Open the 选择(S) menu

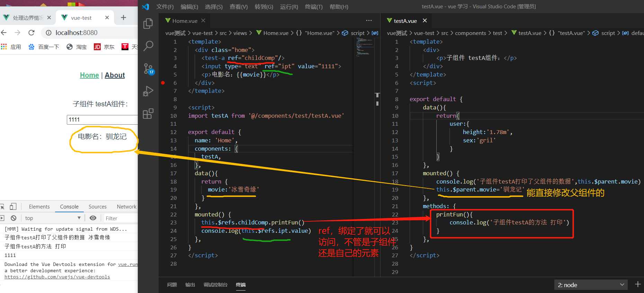[214, 7]
